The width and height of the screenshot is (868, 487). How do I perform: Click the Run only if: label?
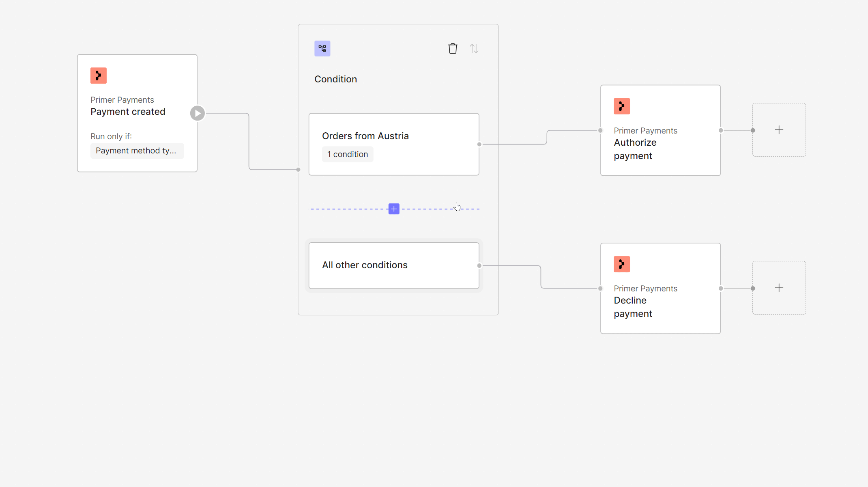[x=111, y=136]
